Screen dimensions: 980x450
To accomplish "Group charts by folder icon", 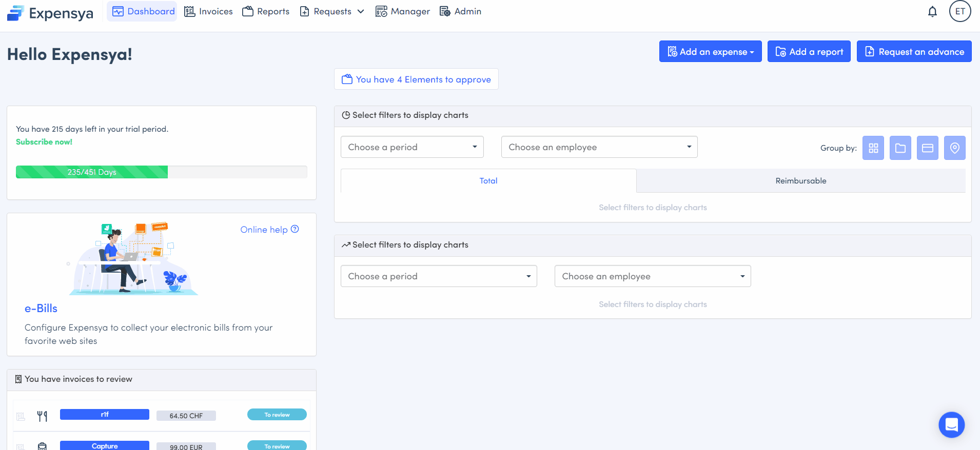I will [x=900, y=148].
